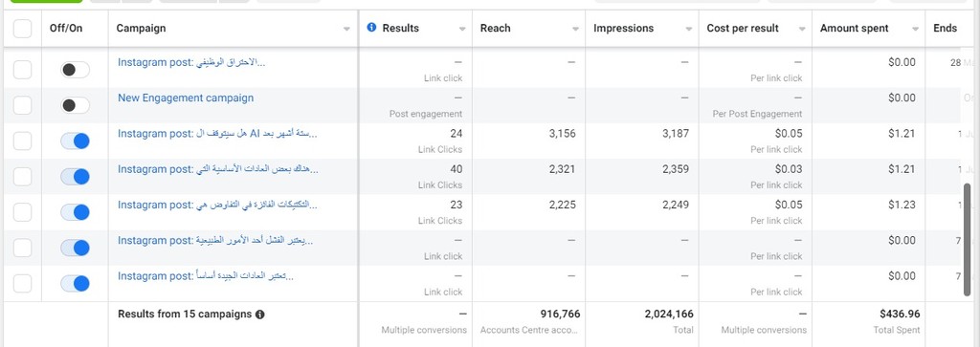The image size is (980, 347).
Task: Open the Amount spent column dropdown arrow
Action: tap(915, 29)
